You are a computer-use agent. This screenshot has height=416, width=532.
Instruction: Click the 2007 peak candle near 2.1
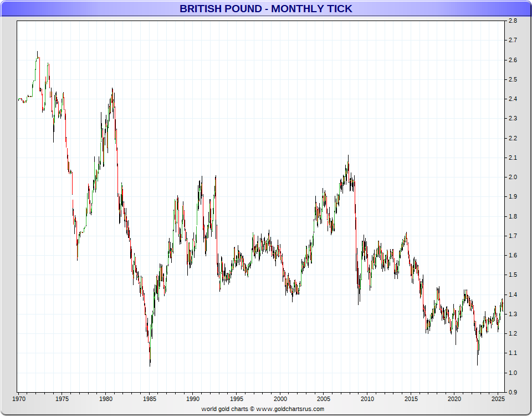pos(348,163)
